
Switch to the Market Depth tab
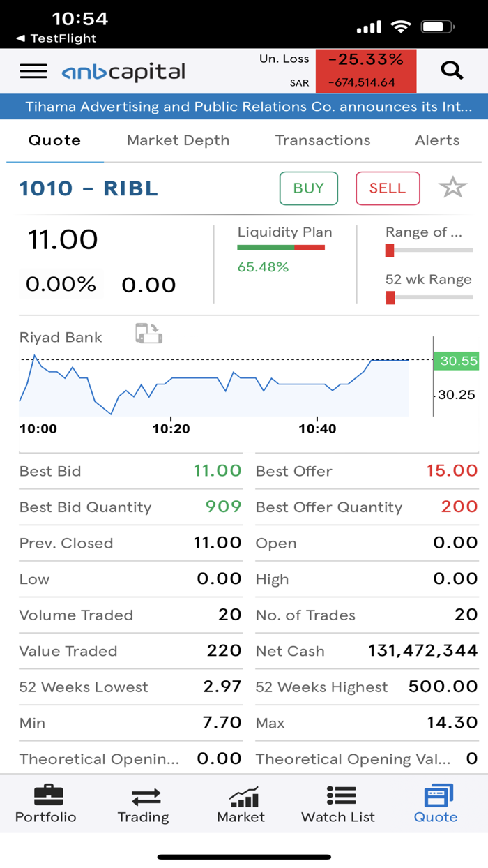[x=178, y=140]
